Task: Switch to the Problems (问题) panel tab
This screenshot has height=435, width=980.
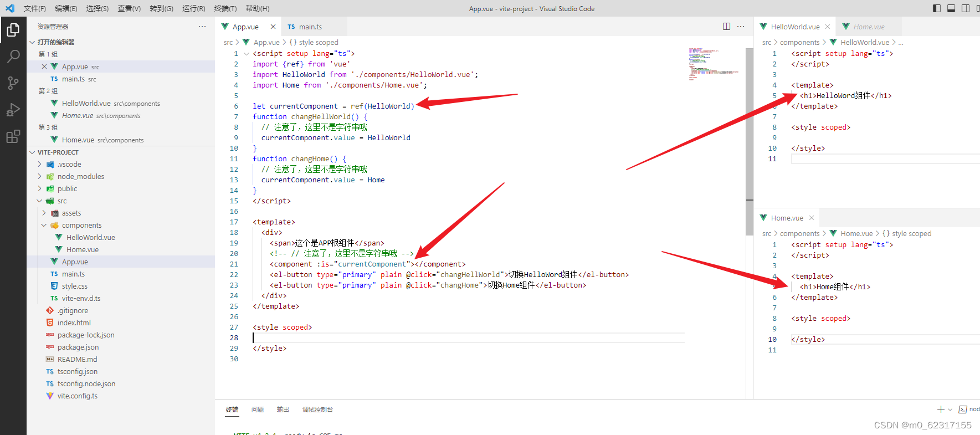Action: tap(258, 410)
